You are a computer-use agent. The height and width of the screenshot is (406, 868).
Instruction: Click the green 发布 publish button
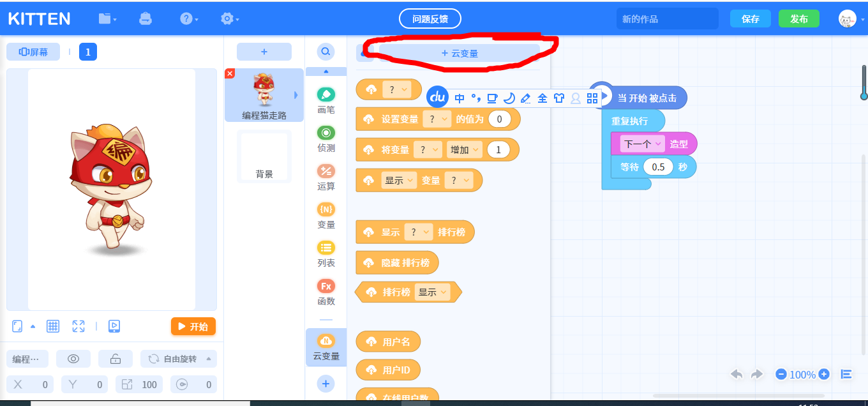pos(799,19)
